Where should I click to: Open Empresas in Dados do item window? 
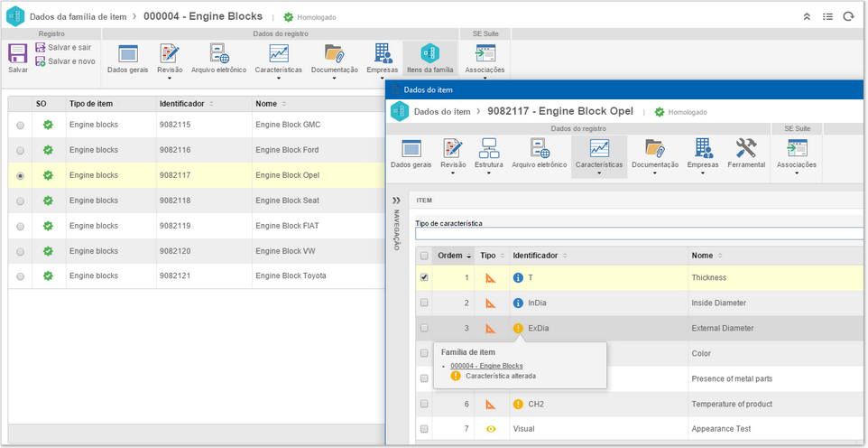[703, 154]
